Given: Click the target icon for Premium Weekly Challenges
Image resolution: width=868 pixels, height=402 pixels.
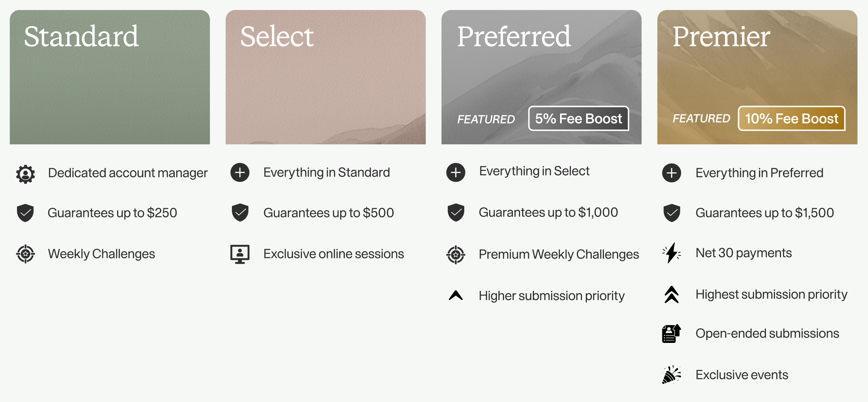Looking at the screenshot, I should tap(456, 254).
